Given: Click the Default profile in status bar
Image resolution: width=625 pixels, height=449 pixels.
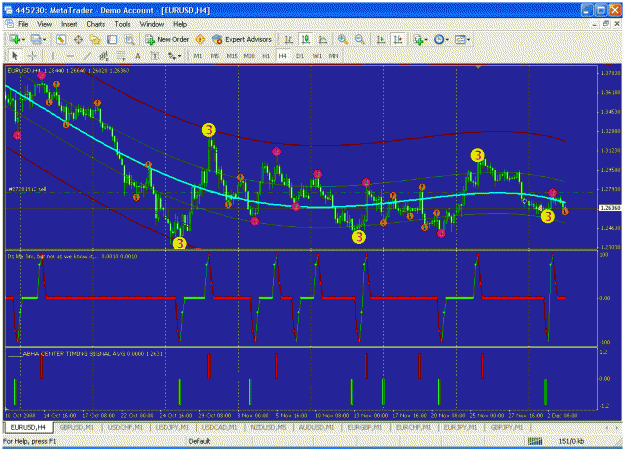Looking at the screenshot, I should click(199, 441).
